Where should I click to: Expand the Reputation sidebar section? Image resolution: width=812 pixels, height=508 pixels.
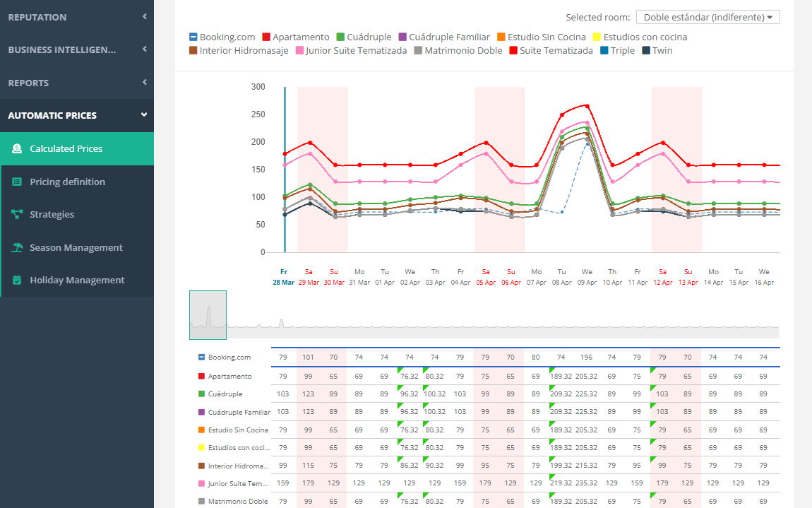coord(76,17)
